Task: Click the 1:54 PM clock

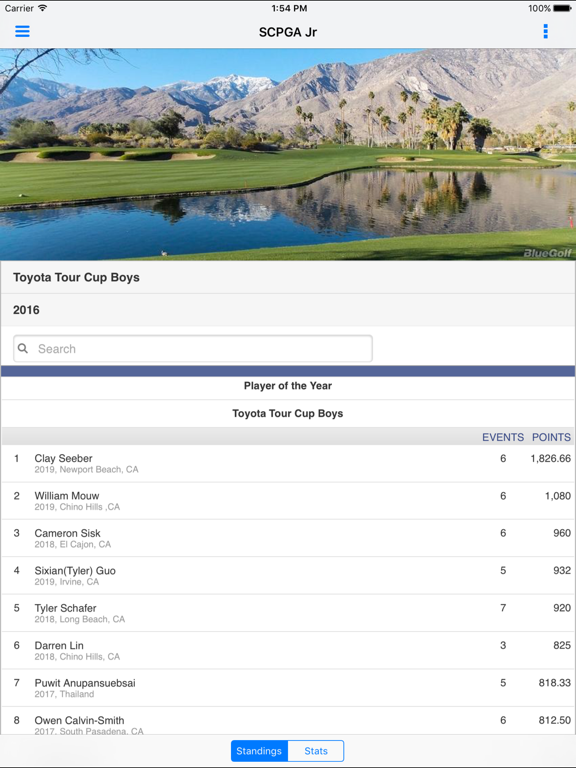Action: click(289, 8)
